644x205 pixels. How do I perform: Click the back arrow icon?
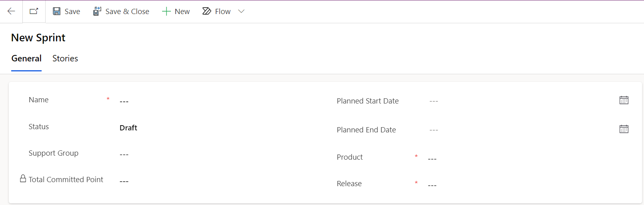pos(11,11)
